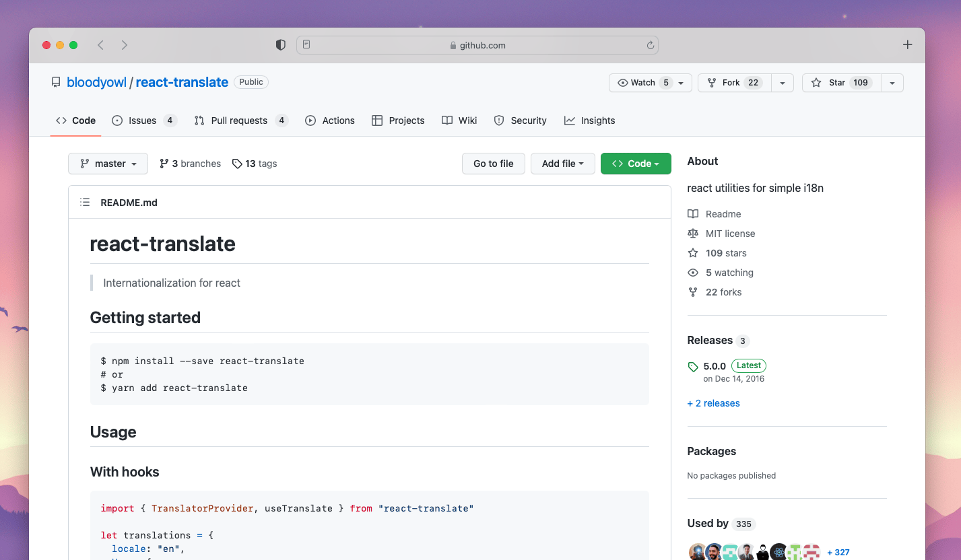Click the Public badge label

tap(251, 82)
